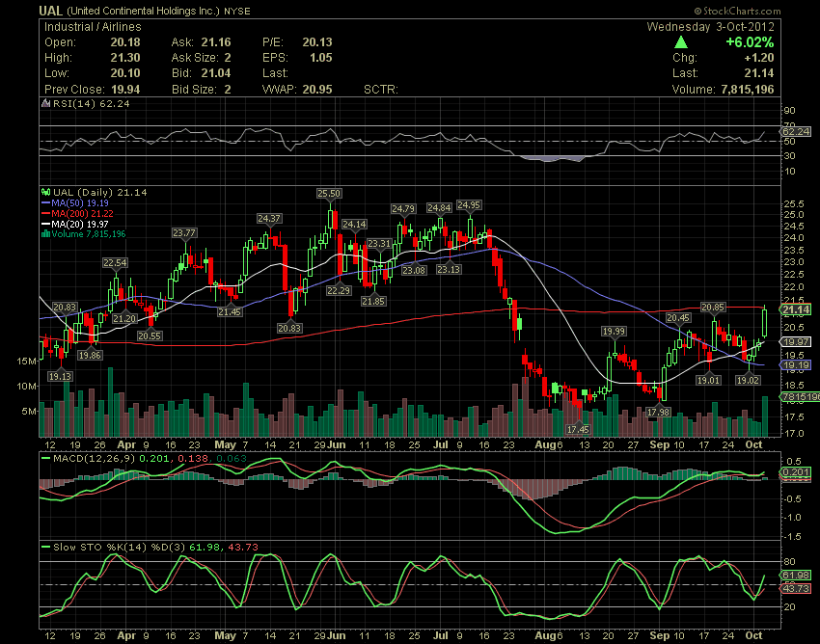
Task: Click the 24.79 high price label
Action: tap(403, 209)
